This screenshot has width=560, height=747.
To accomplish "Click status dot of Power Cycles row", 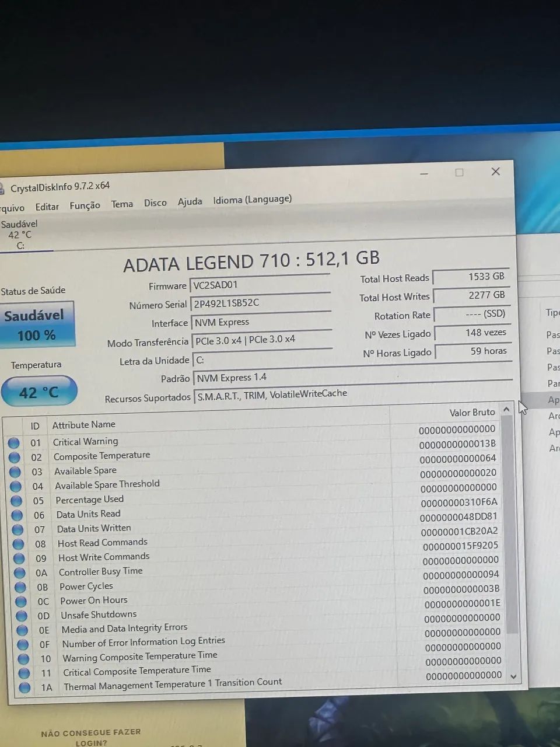I will [x=20, y=587].
